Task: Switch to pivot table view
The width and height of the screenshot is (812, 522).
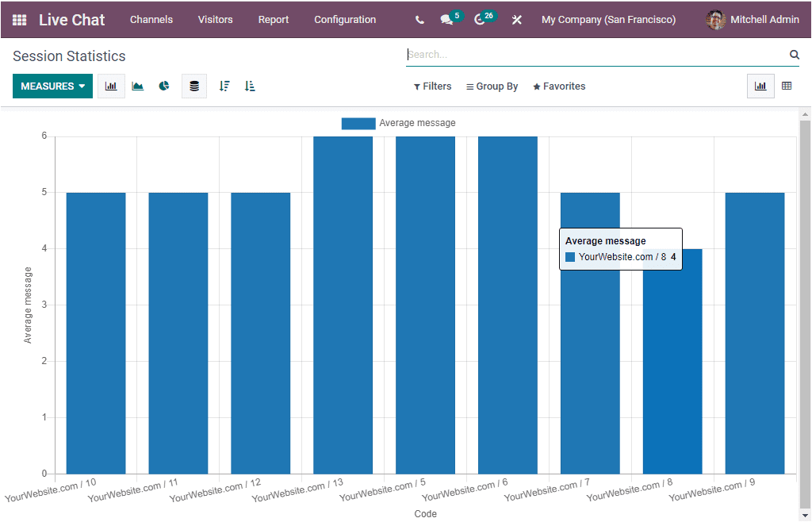Action: pyautogui.click(x=787, y=86)
